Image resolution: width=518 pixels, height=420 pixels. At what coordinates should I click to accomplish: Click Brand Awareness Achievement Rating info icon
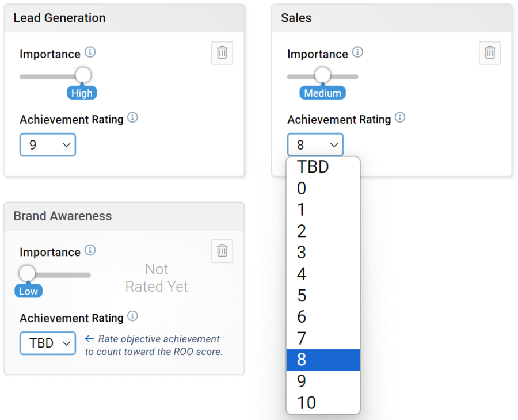(x=132, y=316)
